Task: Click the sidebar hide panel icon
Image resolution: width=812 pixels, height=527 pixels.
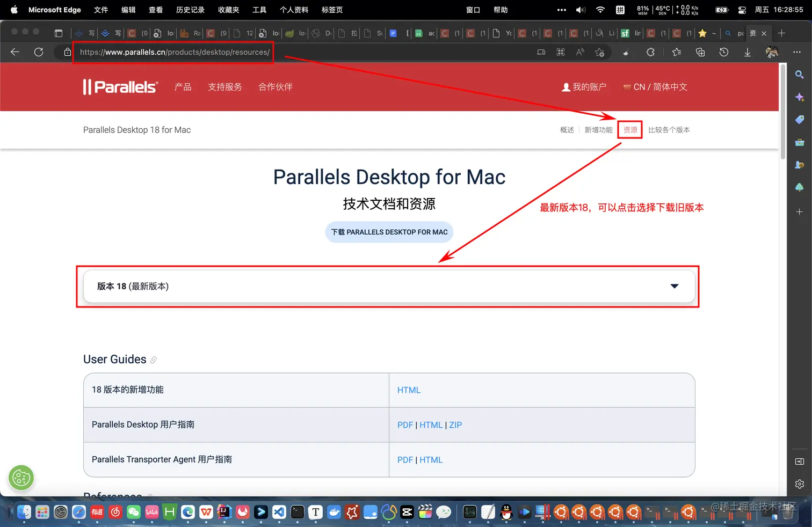Action: tap(800, 462)
